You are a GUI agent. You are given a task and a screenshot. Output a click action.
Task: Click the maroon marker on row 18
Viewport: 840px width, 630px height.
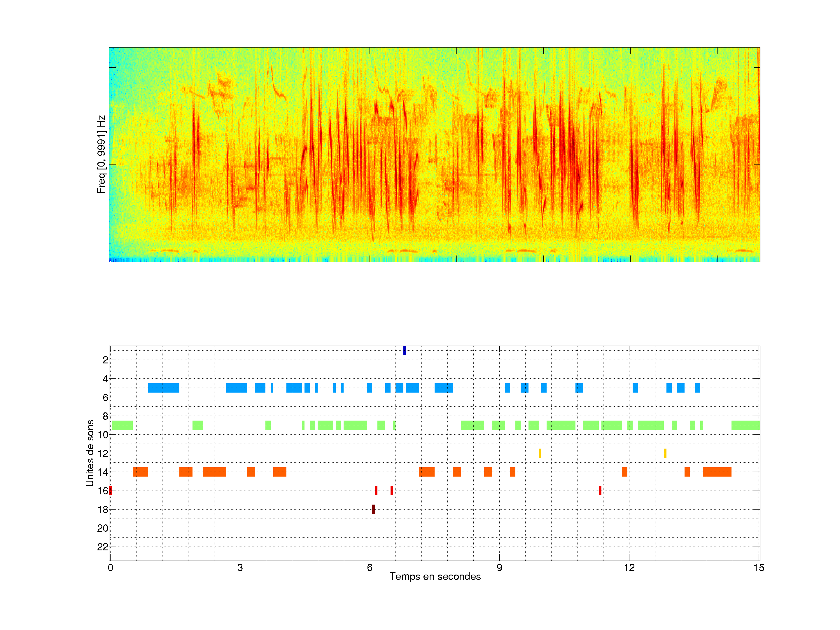click(373, 509)
